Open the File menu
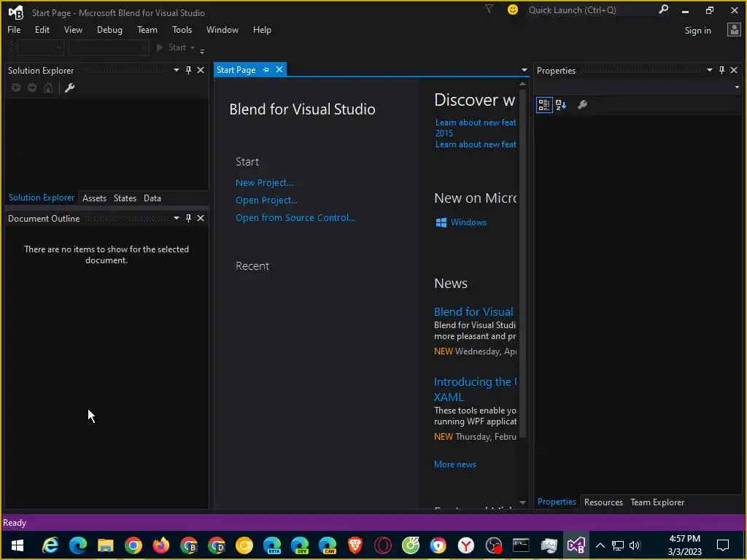 [14, 29]
